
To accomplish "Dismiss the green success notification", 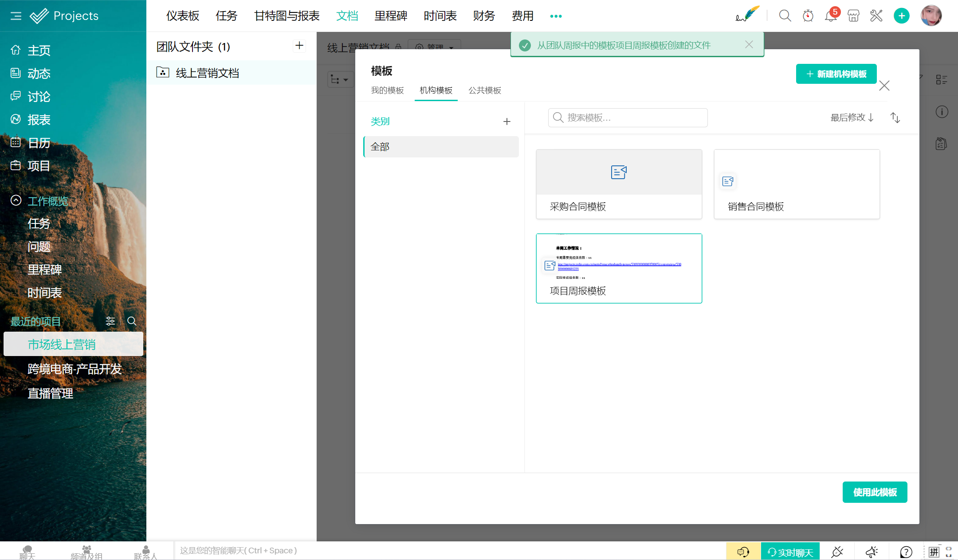I will 749,44.
